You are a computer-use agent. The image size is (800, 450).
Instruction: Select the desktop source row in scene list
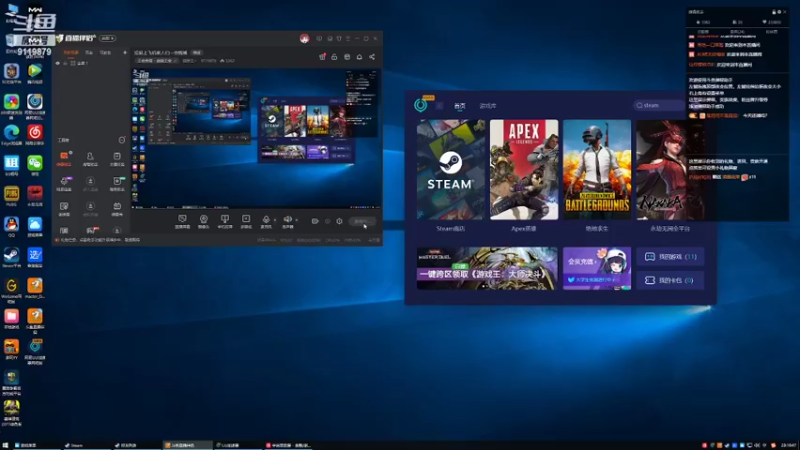tap(91, 63)
